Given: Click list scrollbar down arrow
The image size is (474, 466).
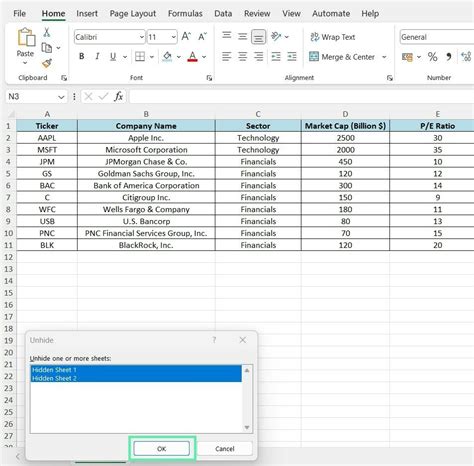Looking at the screenshot, I should click(247, 427).
